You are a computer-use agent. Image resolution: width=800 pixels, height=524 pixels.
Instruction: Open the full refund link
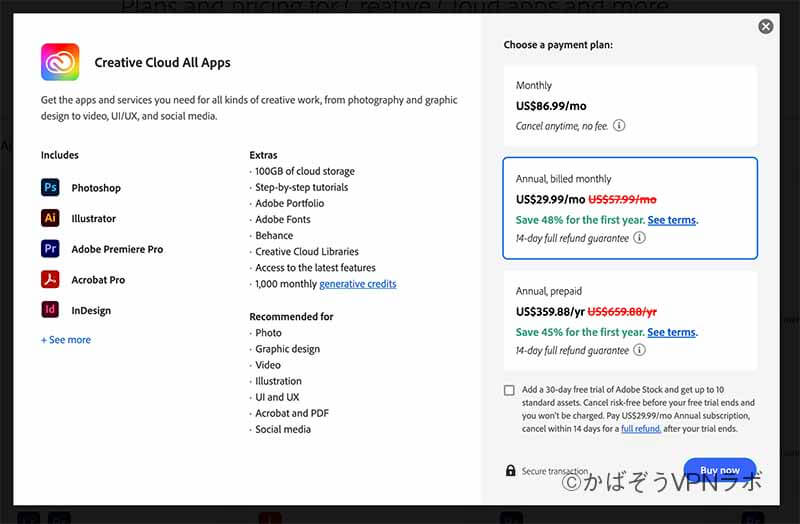[x=641, y=429]
